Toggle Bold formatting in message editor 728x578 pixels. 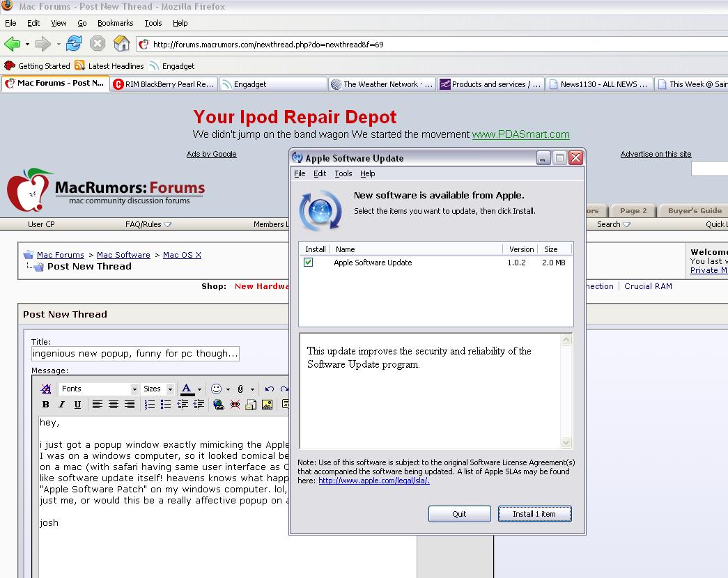coord(45,405)
